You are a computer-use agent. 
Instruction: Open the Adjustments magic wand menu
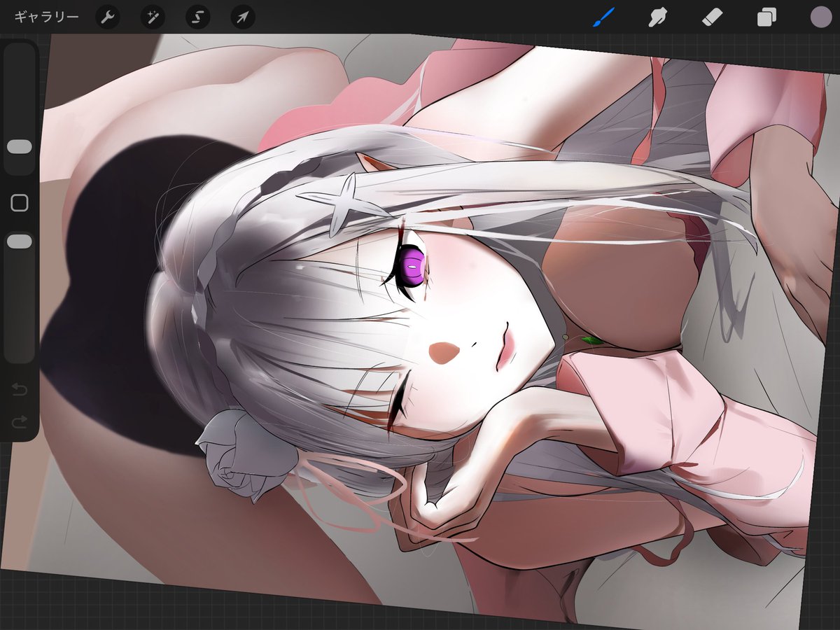pyautogui.click(x=153, y=17)
